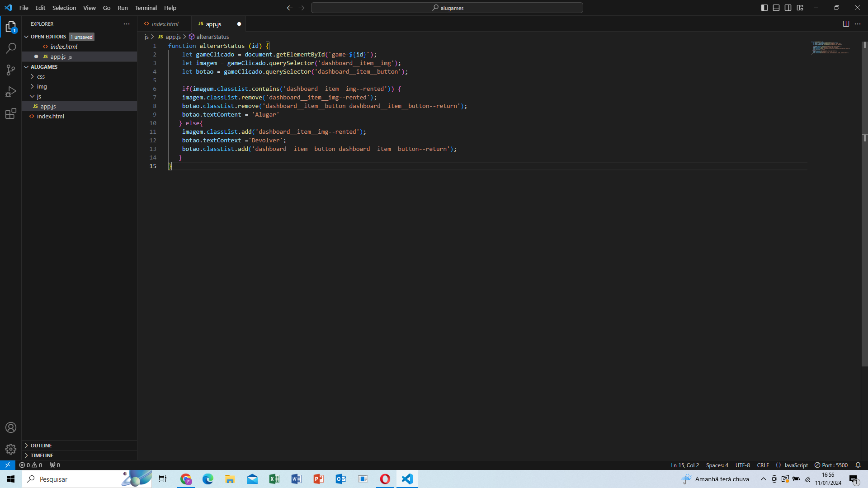This screenshot has height=488, width=868.
Task: Click line number 10 in the gutter
Action: (153, 123)
